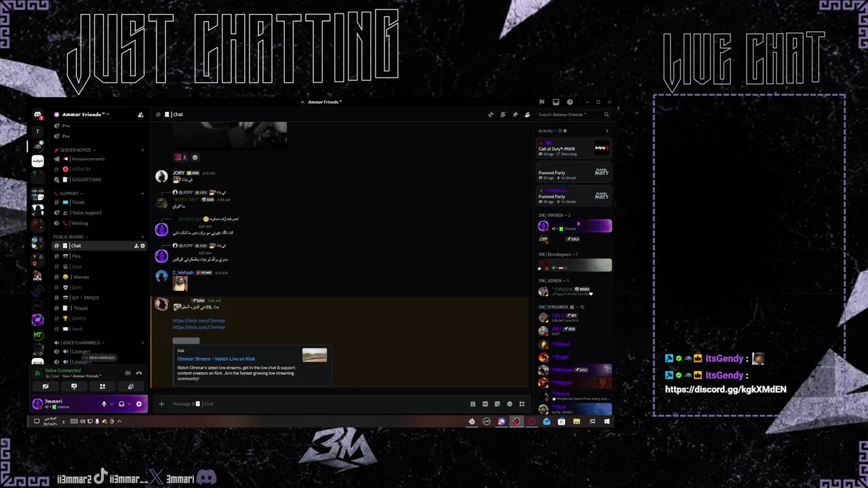
Task: Open Mail app on taskbar
Action: point(547,422)
